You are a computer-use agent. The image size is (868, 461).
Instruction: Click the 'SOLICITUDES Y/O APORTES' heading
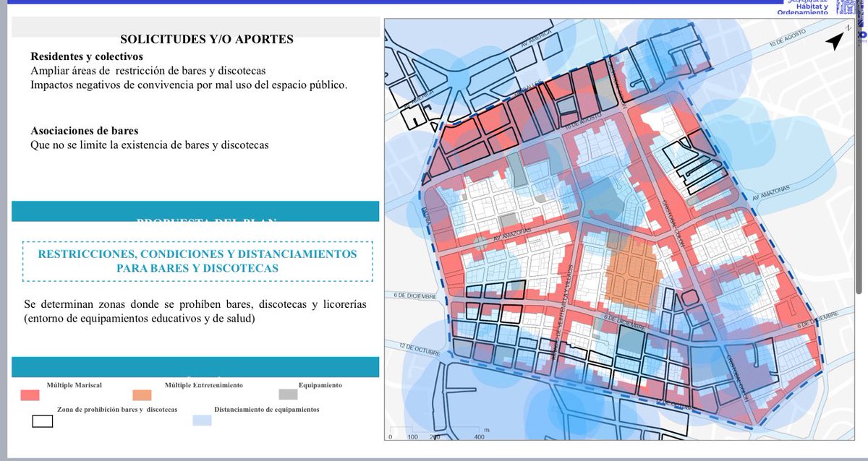click(x=207, y=39)
